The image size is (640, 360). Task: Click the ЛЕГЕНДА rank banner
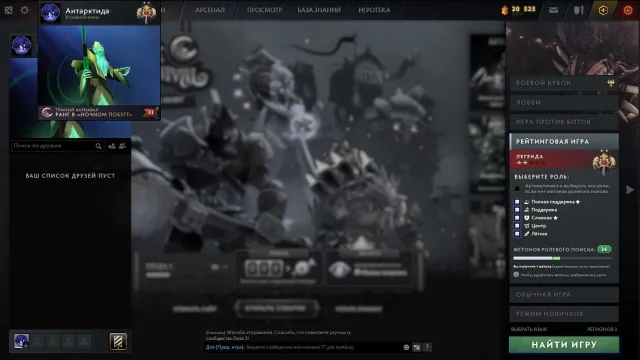click(x=564, y=160)
